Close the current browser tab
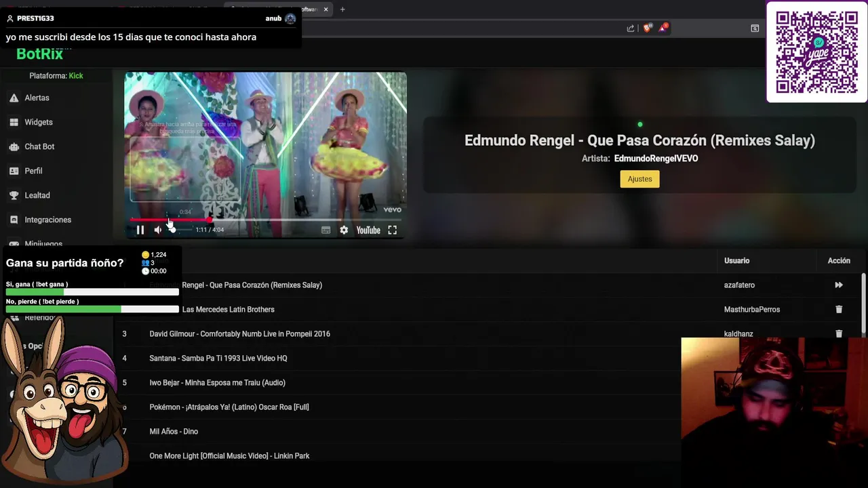The image size is (868, 488). [326, 9]
